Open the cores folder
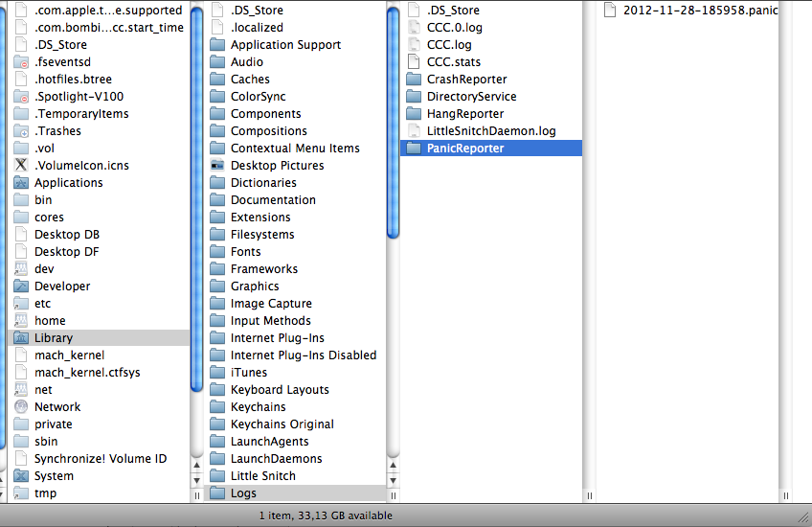The image size is (812, 527). (x=99, y=218)
